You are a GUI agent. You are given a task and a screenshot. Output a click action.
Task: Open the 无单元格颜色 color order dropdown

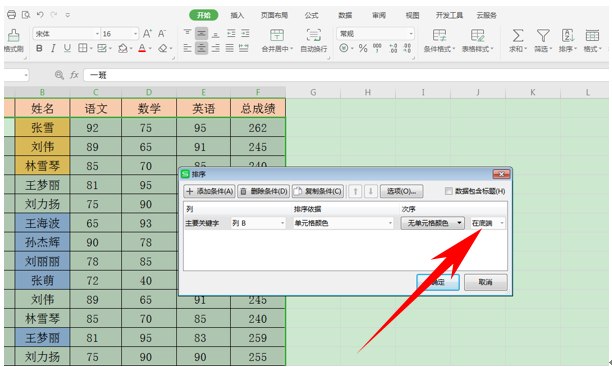tap(432, 223)
